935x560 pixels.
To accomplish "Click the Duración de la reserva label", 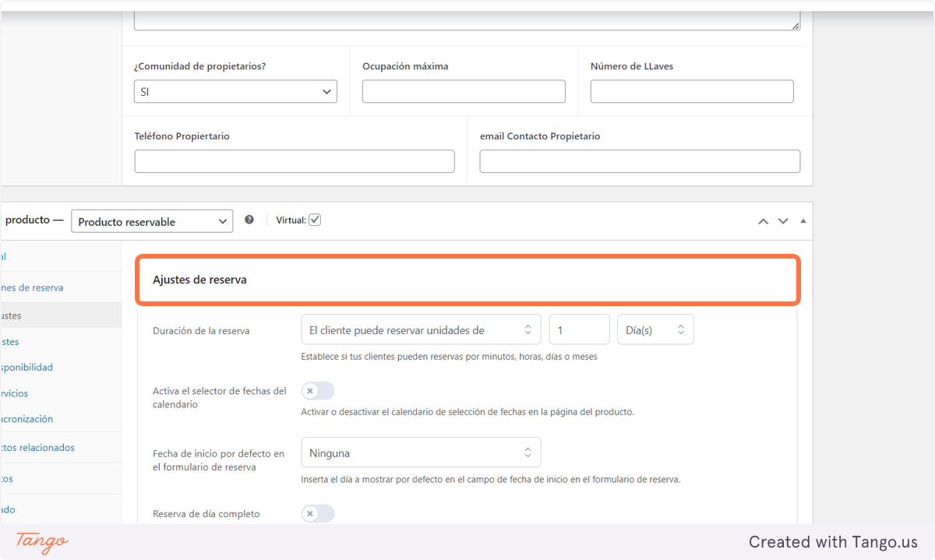I will tap(201, 331).
